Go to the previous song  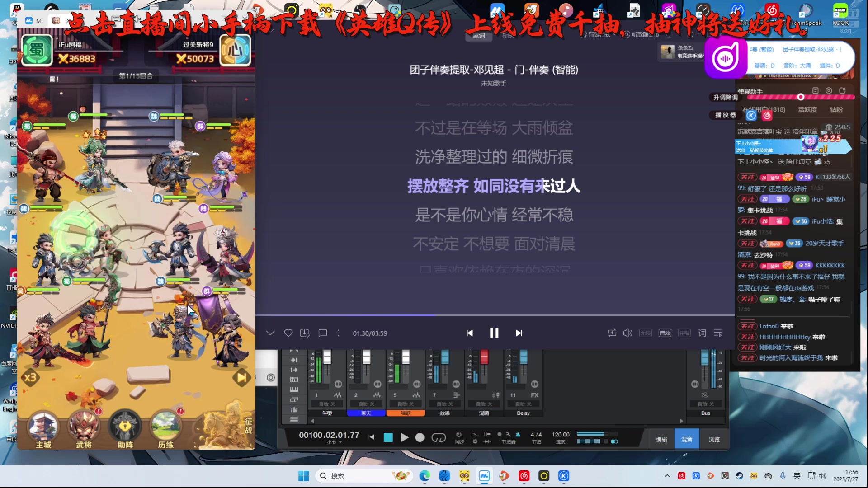coord(470,333)
